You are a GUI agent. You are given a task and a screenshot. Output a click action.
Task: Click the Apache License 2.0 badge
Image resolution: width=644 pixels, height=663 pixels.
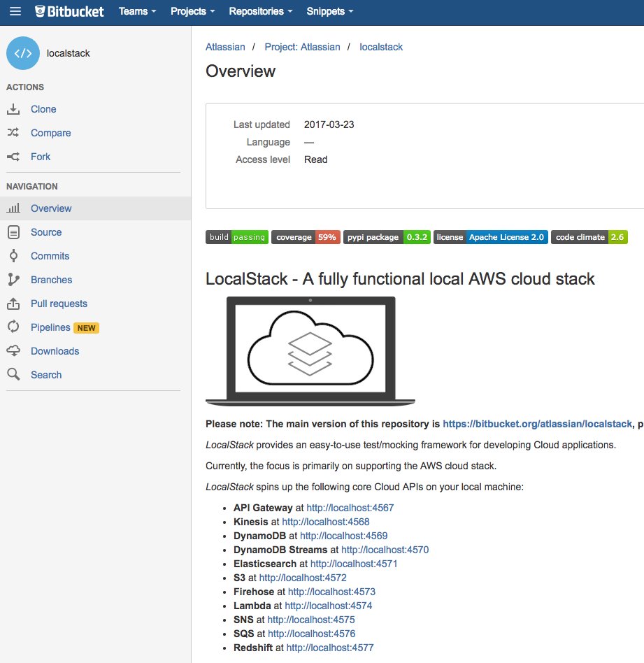[x=491, y=237]
